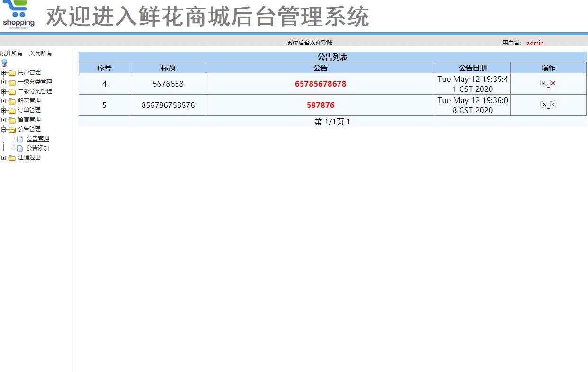Image resolution: width=588 pixels, height=372 pixels.
Task: Select 留言管理 in the sidebar tree
Action: pyautogui.click(x=29, y=119)
